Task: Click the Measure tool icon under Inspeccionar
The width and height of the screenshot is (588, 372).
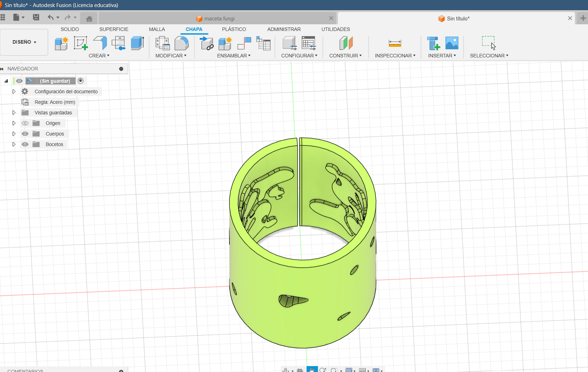Action: [x=394, y=43]
